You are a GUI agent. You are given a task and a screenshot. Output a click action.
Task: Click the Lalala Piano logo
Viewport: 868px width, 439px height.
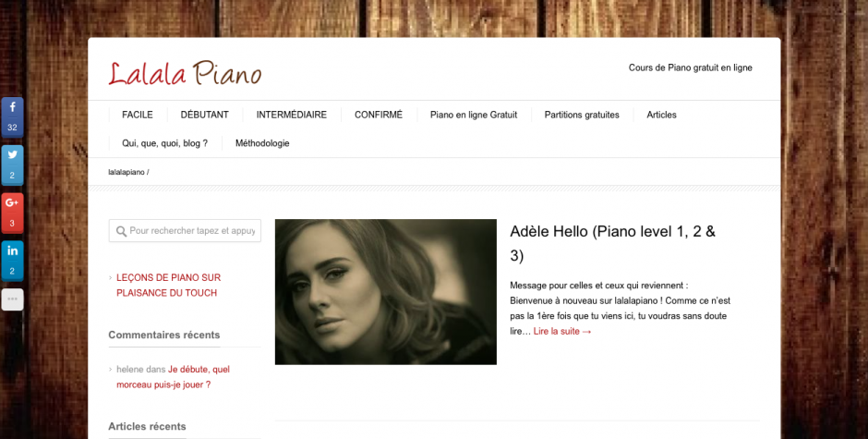(x=185, y=74)
